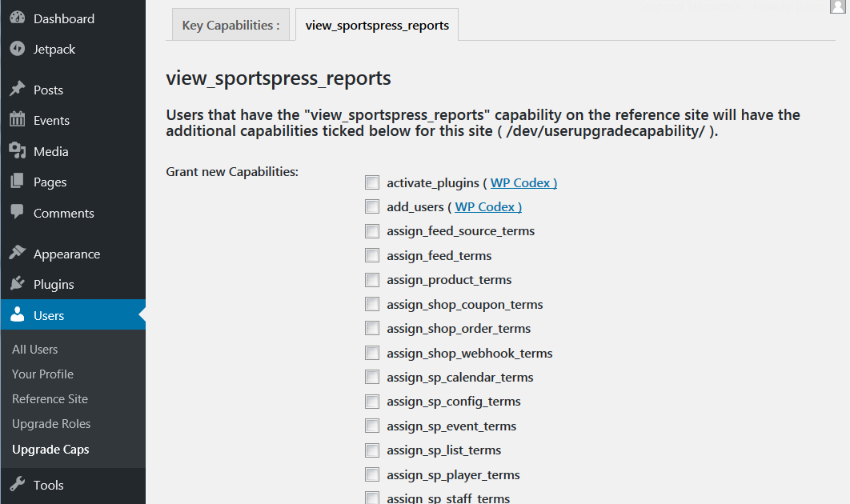This screenshot has width=850, height=504.
Task: Tick the activate_plugins checkbox
Action: click(372, 182)
